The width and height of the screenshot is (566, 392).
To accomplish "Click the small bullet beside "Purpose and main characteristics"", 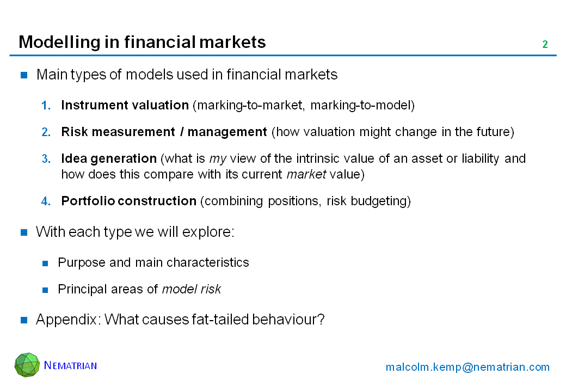I will 46,263.
